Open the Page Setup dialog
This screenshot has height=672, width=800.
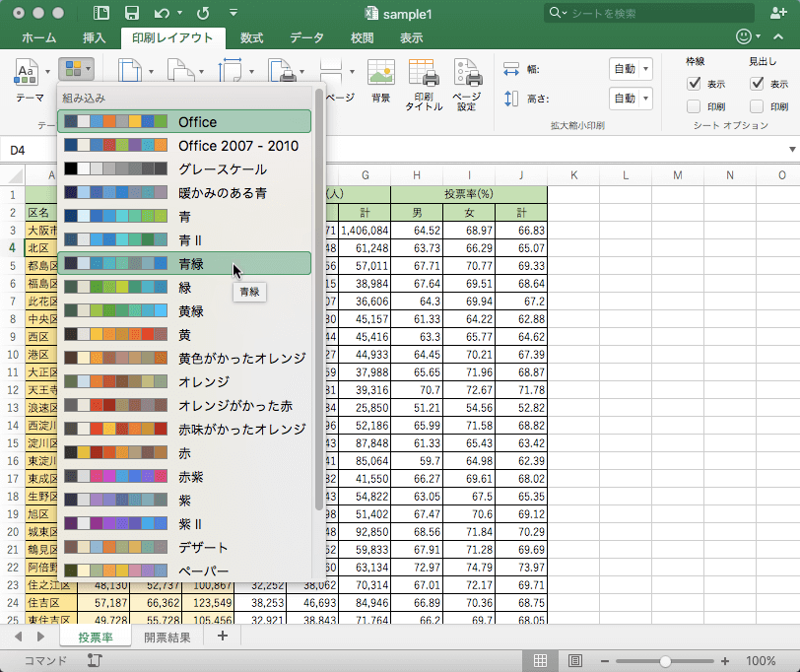[x=467, y=85]
